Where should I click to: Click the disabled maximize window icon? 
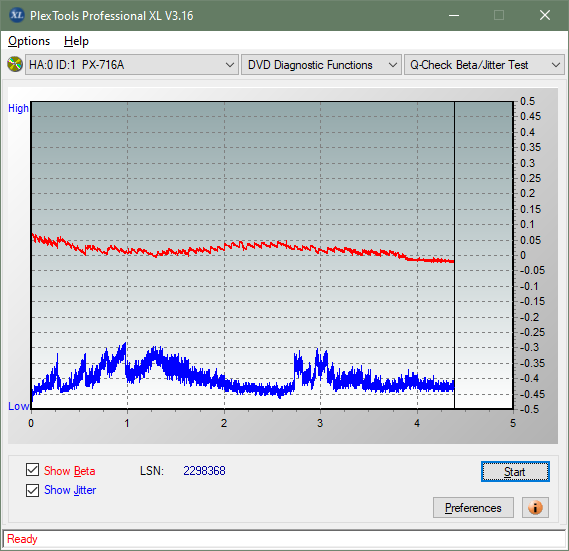(x=499, y=15)
